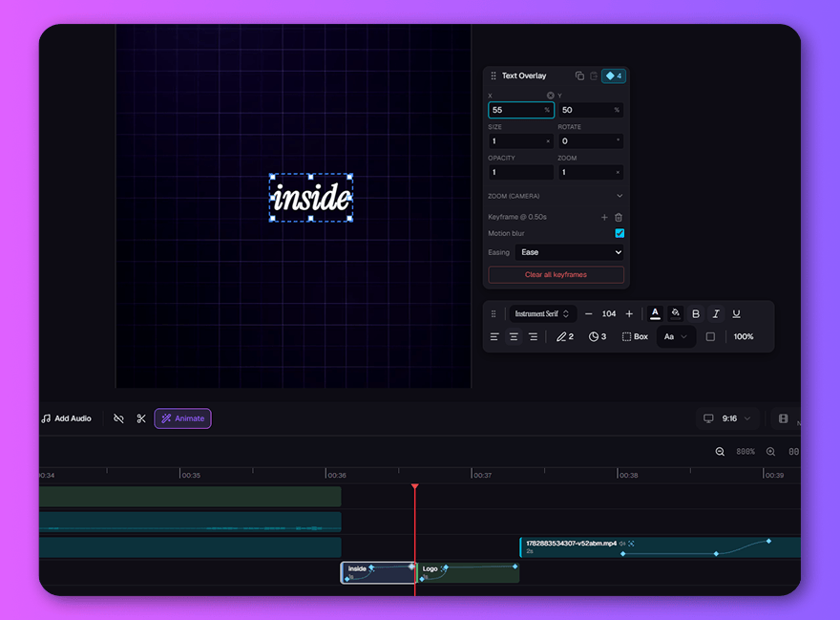
Task: Click the paste properties icon in Text Overlay
Action: coord(594,75)
